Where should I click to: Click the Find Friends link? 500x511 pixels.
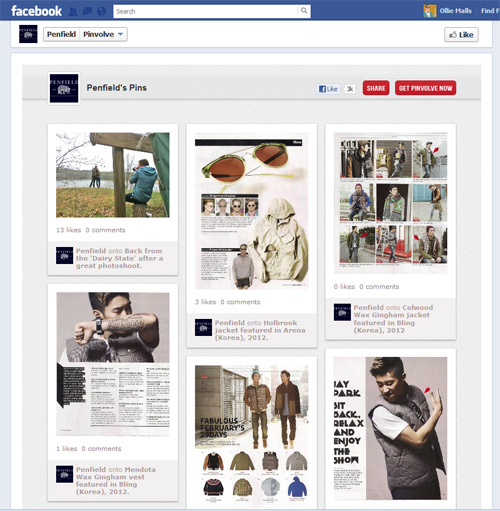tap(490, 11)
